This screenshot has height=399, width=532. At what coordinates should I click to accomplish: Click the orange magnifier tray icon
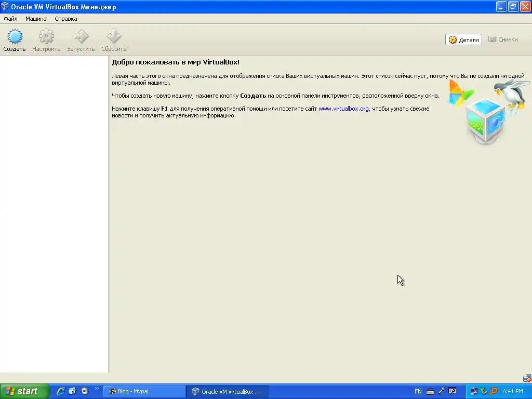494,392
